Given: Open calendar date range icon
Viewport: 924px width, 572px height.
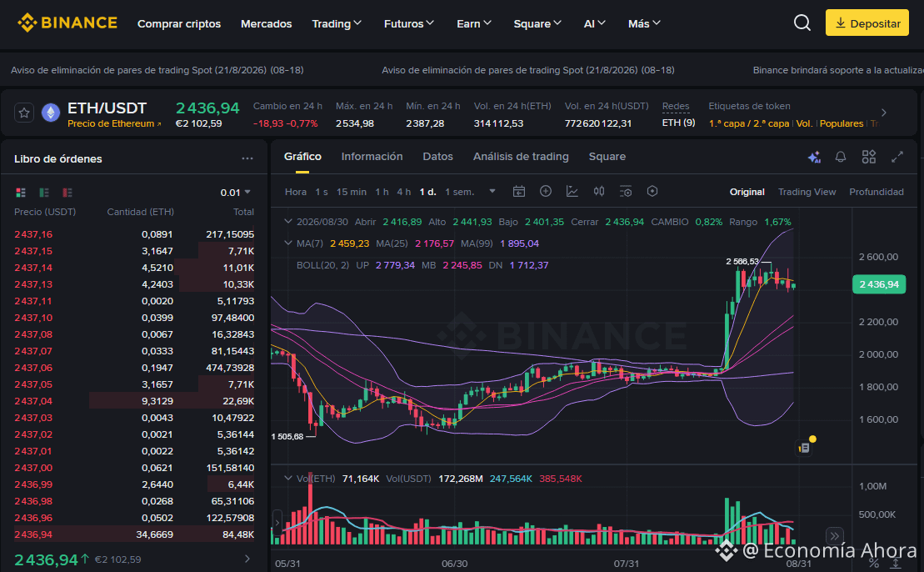Looking at the screenshot, I should pos(518,191).
